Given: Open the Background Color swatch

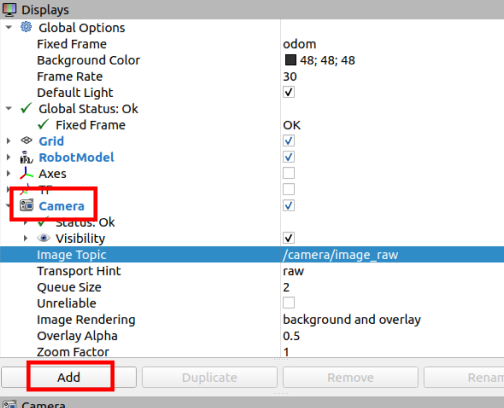Looking at the screenshot, I should [x=290, y=60].
